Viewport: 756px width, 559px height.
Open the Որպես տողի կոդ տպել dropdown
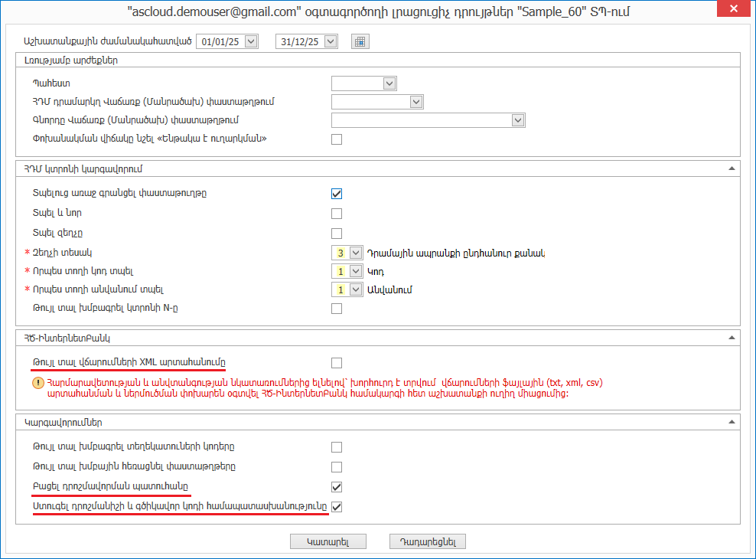click(355, 271)
